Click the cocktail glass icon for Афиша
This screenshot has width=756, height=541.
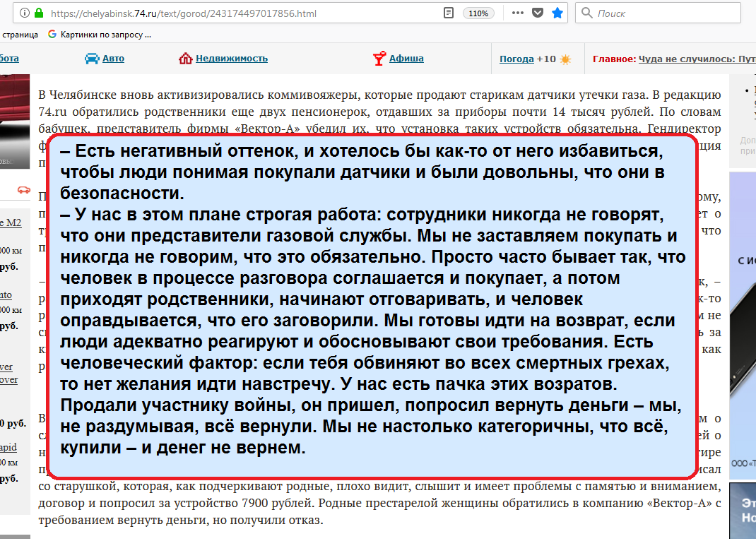(379, 59)
